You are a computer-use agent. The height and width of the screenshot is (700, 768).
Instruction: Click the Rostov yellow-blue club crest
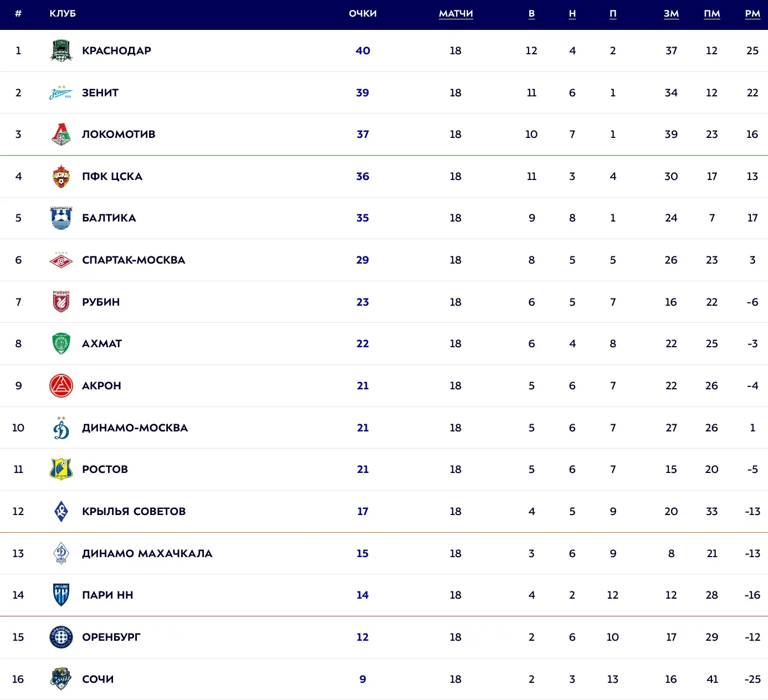click(61, 469)
